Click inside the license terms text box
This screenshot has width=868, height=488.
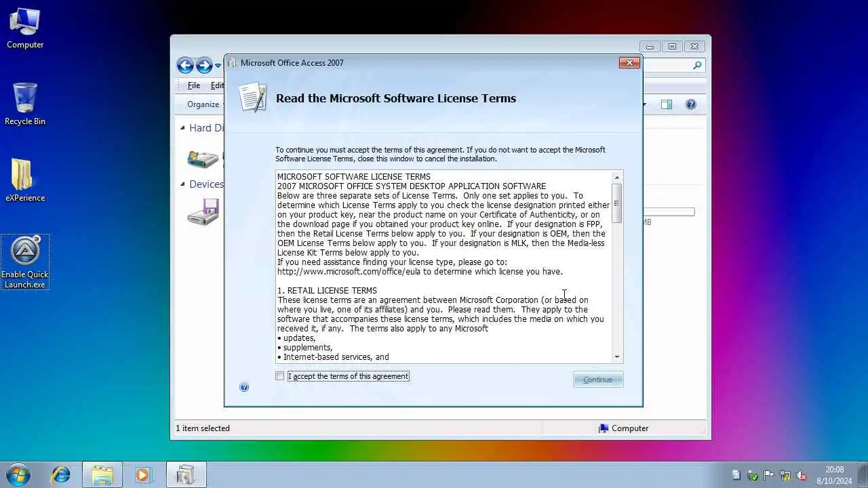click(x=443, y=266)
